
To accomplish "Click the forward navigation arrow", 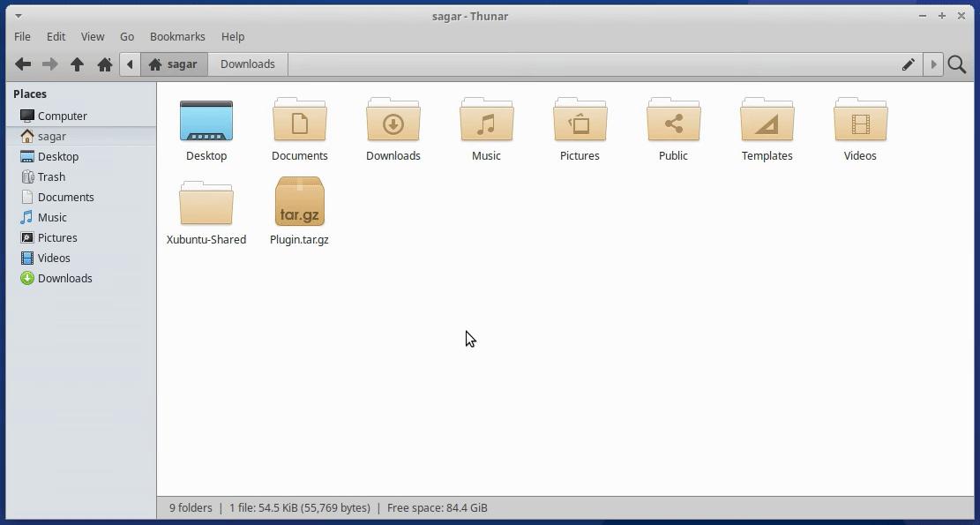I will tap(49, 64).
